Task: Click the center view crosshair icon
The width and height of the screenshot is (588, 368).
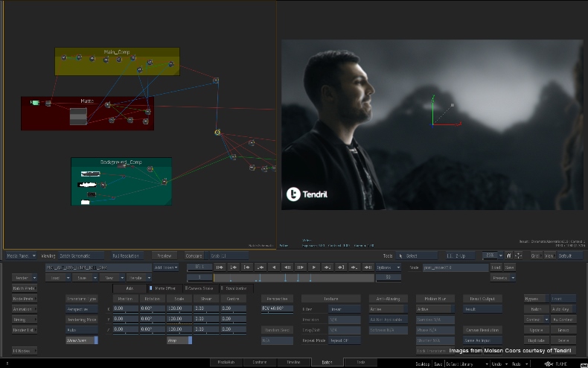Action: [x=518, y=256]
